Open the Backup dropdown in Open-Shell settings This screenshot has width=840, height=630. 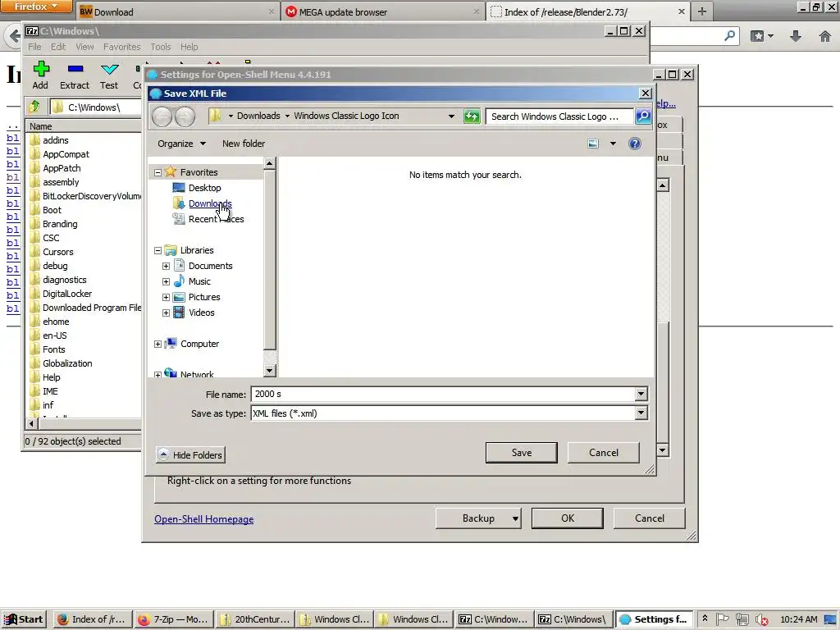point(515,518)
